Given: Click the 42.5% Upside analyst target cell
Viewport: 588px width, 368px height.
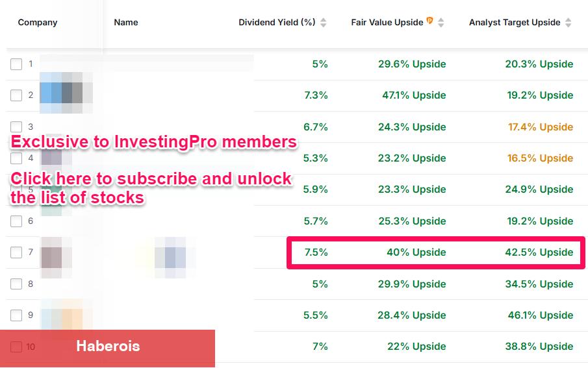Looking at the screenshot, I should [539, 252].
